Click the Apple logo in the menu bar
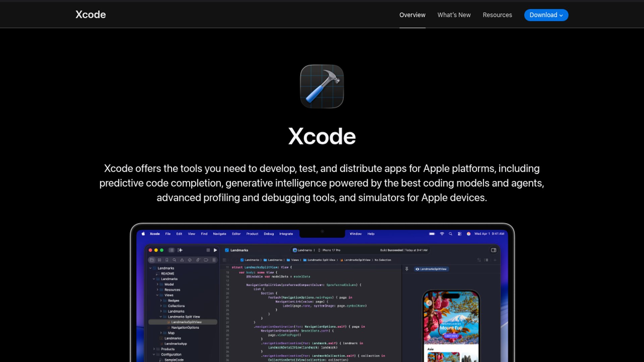Viewport: 644px width, 362px height. coord(143,234)
